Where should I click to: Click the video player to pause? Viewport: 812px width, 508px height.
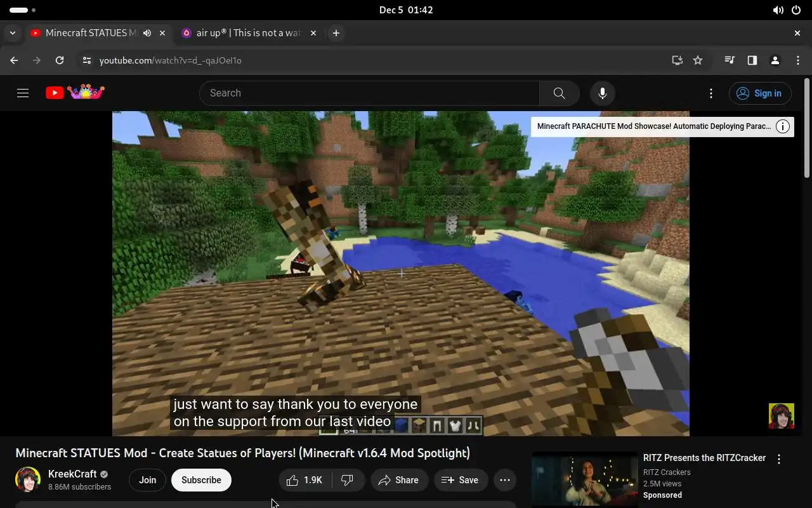(x=401, y=273)
